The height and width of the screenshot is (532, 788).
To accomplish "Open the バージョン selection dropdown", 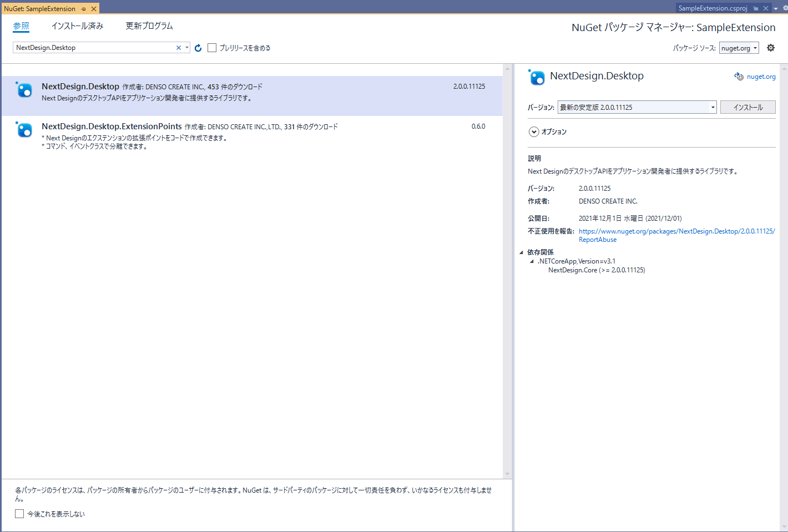I will click(x=637, y=107).
